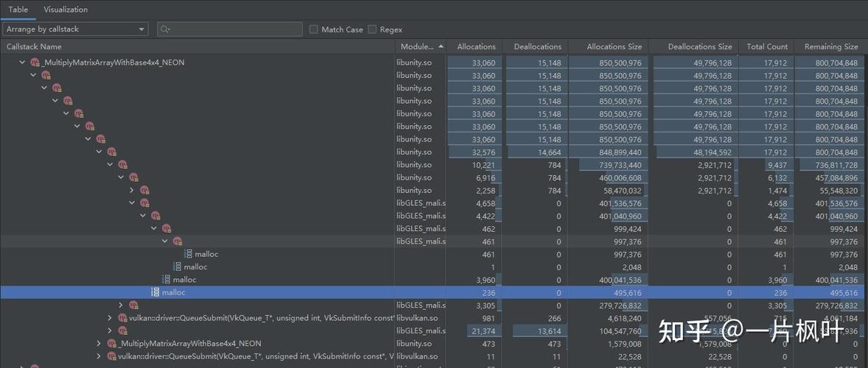
Task: Expand the _MultiplyMatrixArrayWithBase4x4_NEON node with 473 allocations
Action: pyautogui.click(x=99, y=343)
